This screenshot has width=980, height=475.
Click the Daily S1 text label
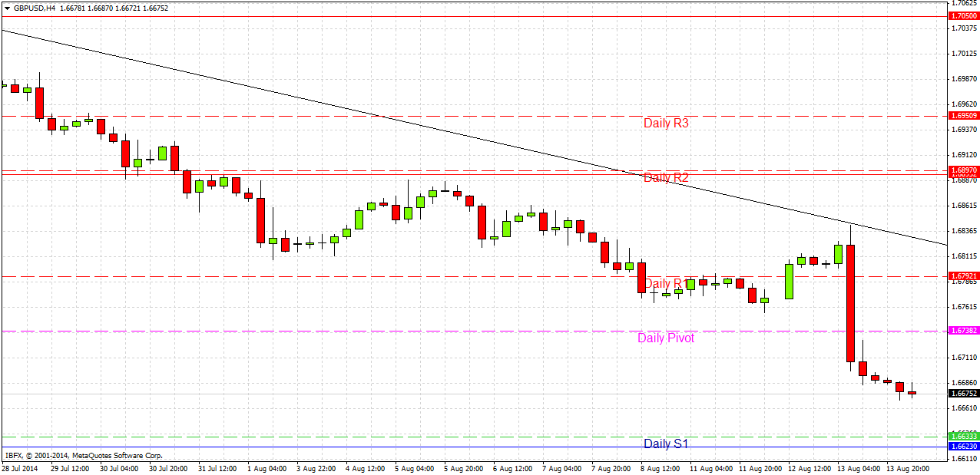(665, 444)
